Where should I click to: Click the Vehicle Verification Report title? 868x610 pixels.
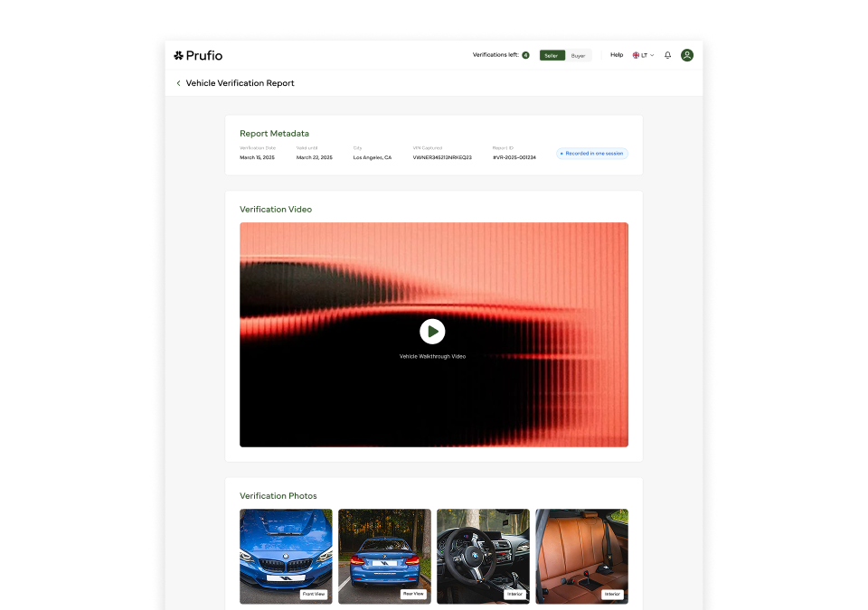pyautogui.click(x=240, y=83)
